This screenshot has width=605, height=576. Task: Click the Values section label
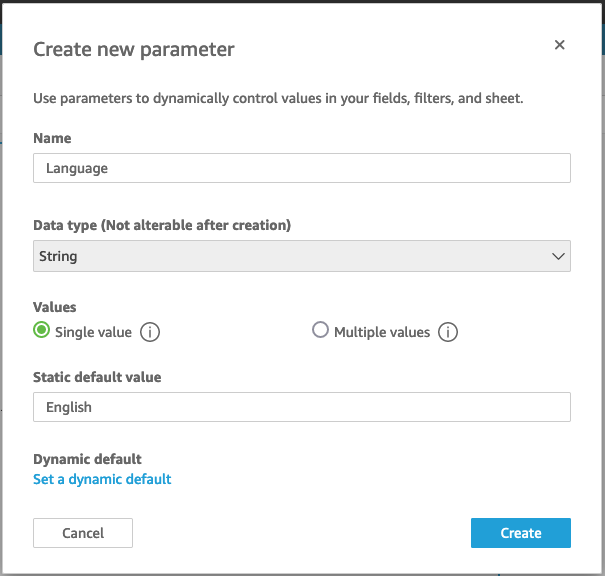point(55,307)
